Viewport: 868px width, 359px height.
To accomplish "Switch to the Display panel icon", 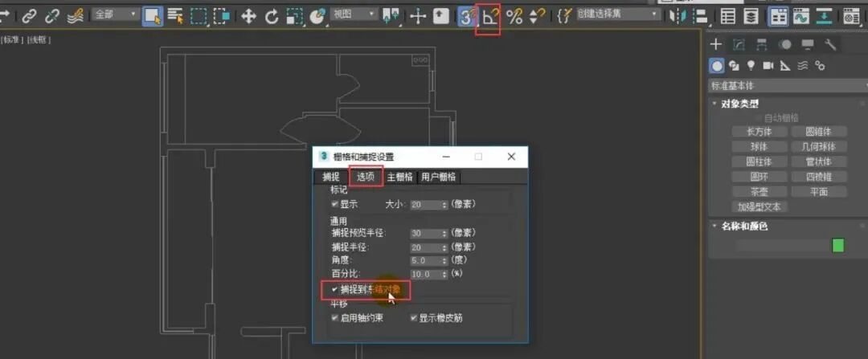I will click(808, 44).
